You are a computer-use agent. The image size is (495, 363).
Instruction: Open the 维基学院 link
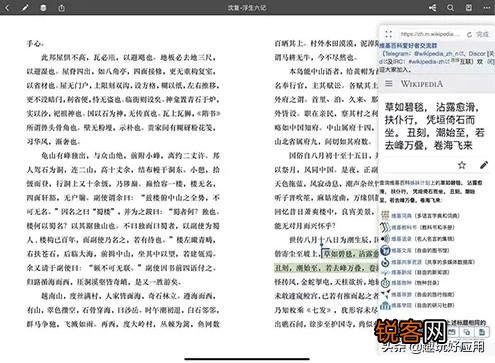click(x=401, y=305)
